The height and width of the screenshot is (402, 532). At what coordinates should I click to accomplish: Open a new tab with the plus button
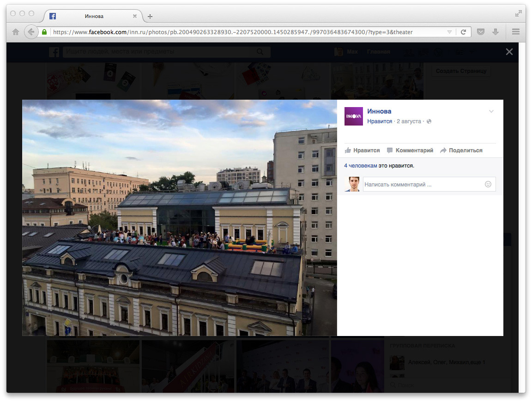coord(150,17)
